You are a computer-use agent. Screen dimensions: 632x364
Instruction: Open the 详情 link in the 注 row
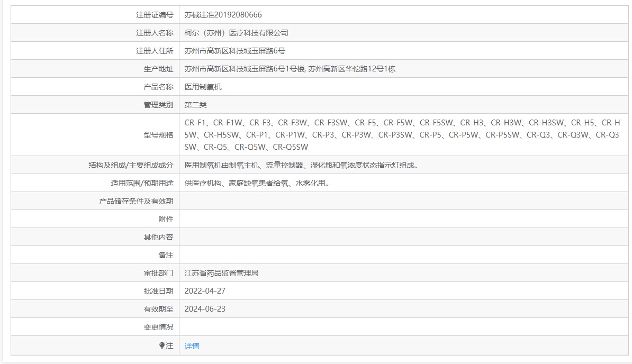[192, 346]
